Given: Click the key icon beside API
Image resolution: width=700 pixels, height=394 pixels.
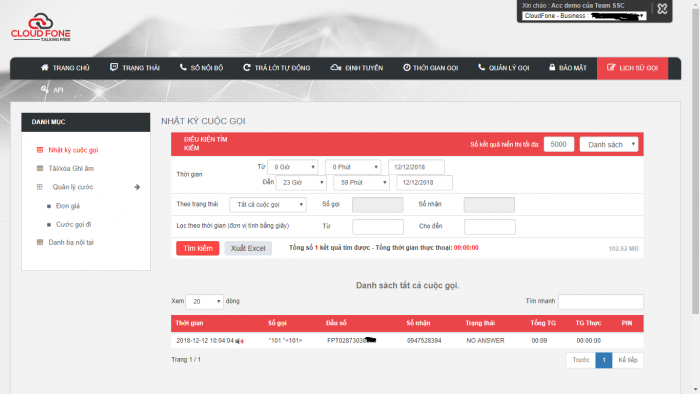Looking at the screenshot, I should 45,90.
